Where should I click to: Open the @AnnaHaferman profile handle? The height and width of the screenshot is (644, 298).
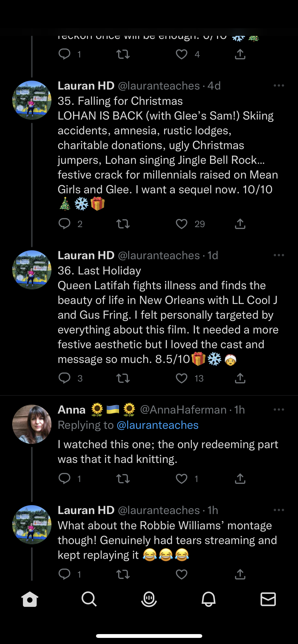183,410
